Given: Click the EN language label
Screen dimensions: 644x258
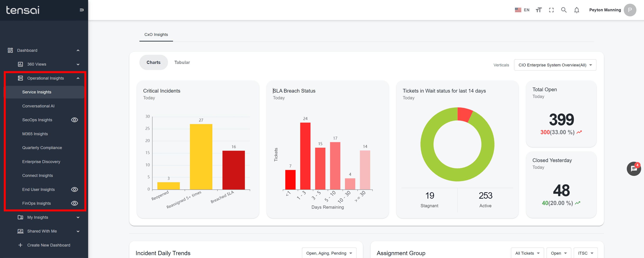Looking at the screenshot, I should [526, 10].
